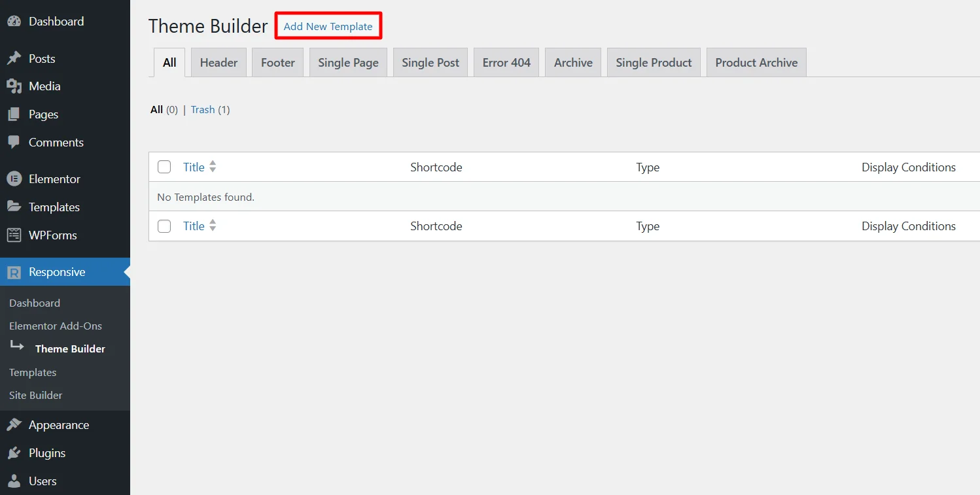Open Dashboard in the main sidebar
Image resolution: width=980 pixels, height=495 pixels.
56,22
